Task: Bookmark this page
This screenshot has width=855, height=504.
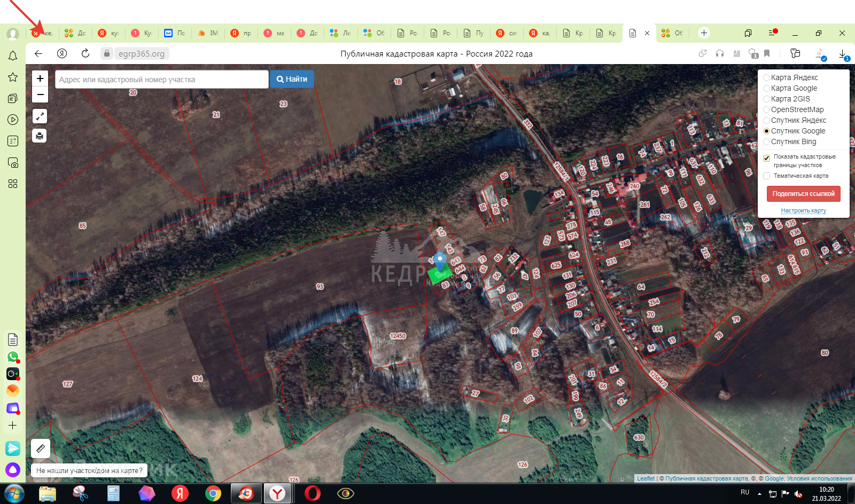Action: [767, 53]
